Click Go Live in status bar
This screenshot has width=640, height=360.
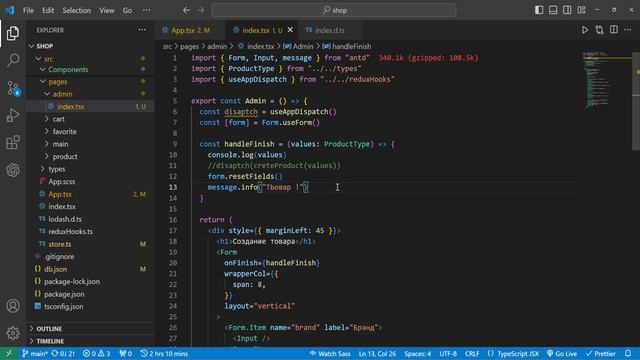point(562,353)
